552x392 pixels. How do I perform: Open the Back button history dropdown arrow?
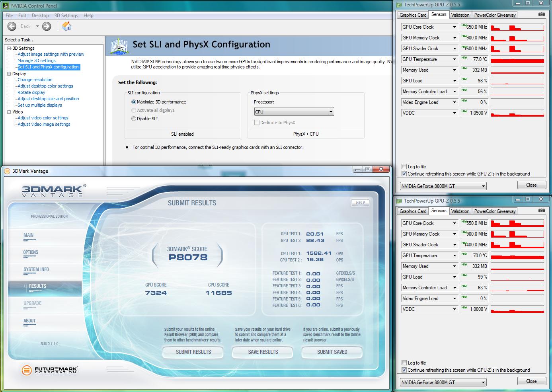tap(37, 26)
